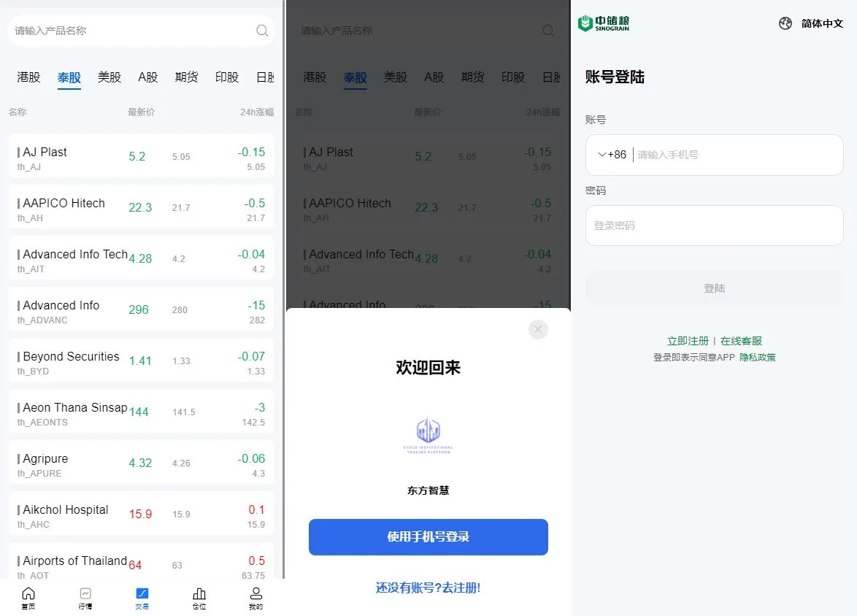The image size is (857, 616).
Task: Switch to the 美股 tab
Action: (x=109, y=77)
